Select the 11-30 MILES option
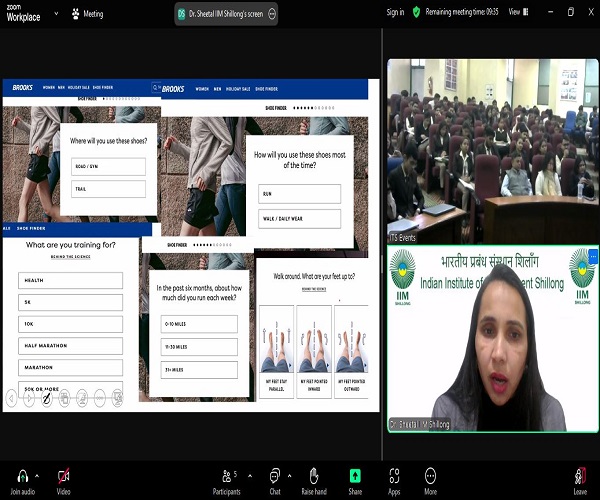Viewport: 600px width, 500px height. pyautogui.click(x=199, y=347)
